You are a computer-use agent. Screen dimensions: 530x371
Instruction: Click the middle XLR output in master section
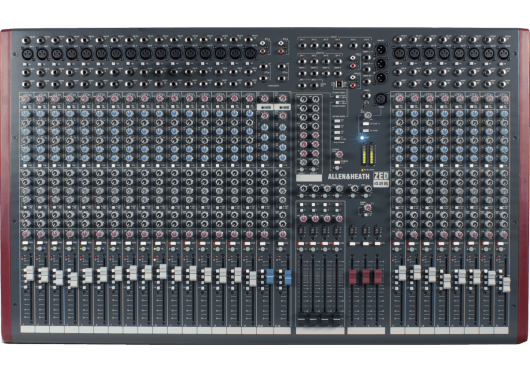381,64
